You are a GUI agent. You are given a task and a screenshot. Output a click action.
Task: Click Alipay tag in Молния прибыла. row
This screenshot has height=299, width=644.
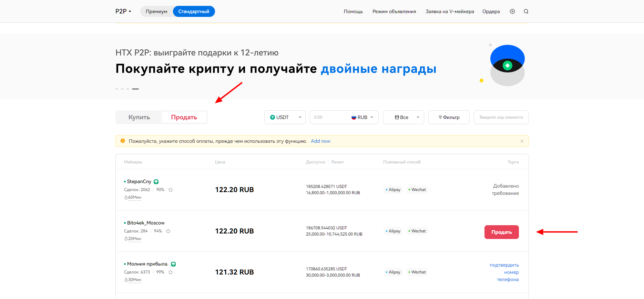(393, 272)
